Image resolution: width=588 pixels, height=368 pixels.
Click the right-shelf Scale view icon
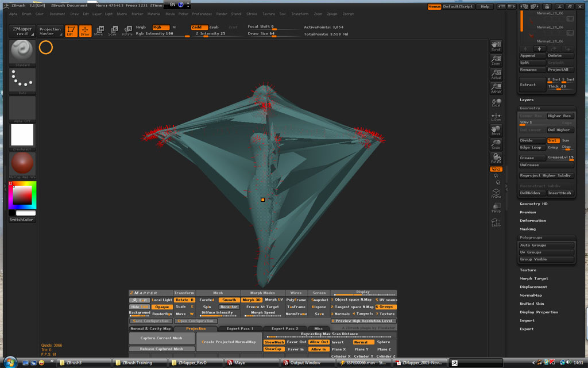click(x=496, y=144)
